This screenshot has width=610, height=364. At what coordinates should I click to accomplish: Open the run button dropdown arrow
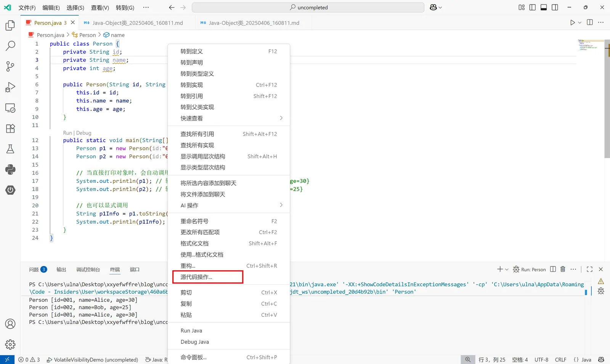coord(580,22)
